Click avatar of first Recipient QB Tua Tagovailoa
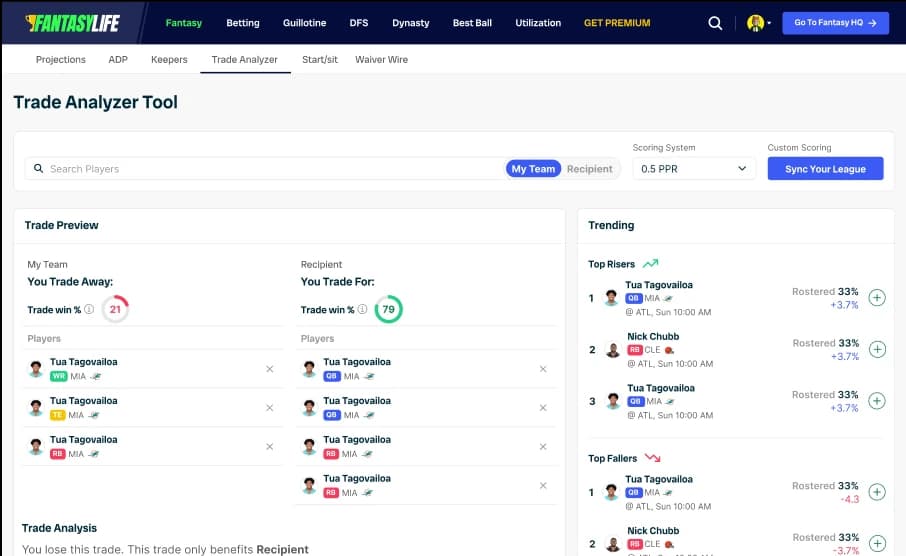The width and height of the screenshot is (906, 556). pyautogui.click(x=309, y=369)
